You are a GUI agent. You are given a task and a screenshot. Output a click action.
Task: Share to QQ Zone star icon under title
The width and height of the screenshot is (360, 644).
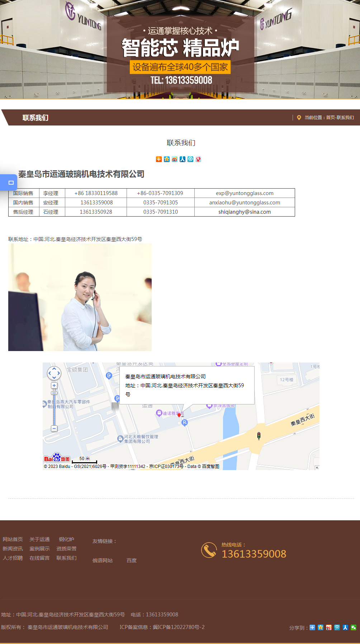pyautogui.click(x=167, y=159)
